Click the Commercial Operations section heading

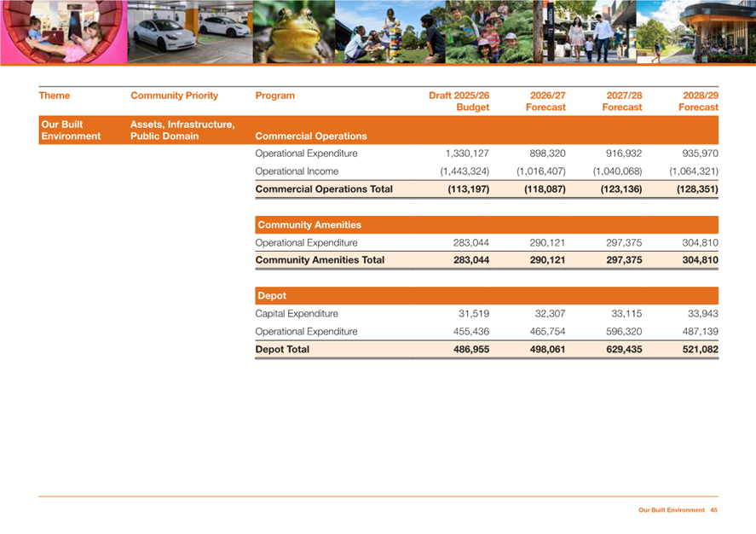(x=311, y=136)
